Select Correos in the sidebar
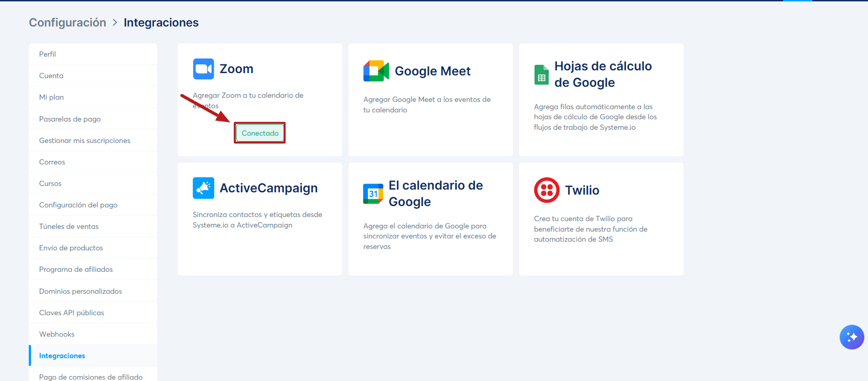This screenshot has height=381, width=868. (93, 162)
